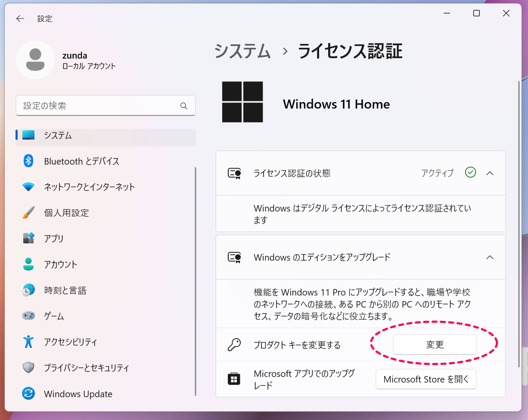Viewport: 528px width, 420px height.
Task: Open Bluetooth とデバイス settings via its icon
Action: (x=28, y=161)
